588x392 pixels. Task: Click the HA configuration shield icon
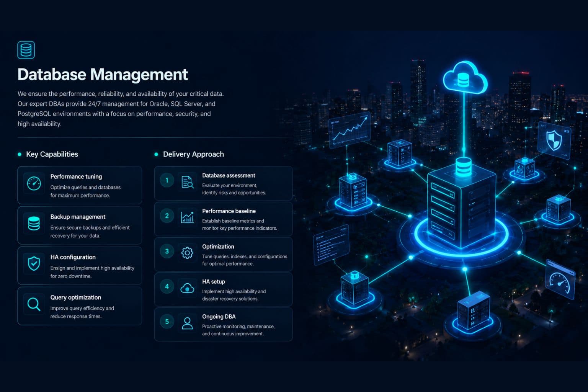tap(34, 264)
